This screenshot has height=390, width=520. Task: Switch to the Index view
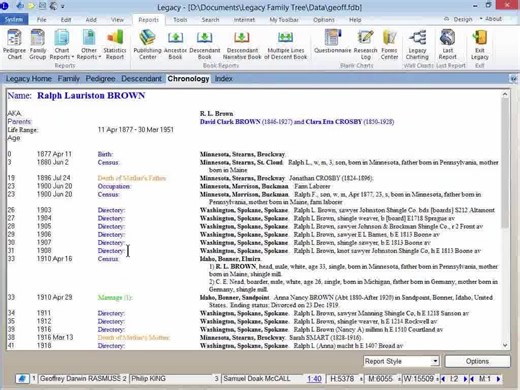[x=223, y=79]
